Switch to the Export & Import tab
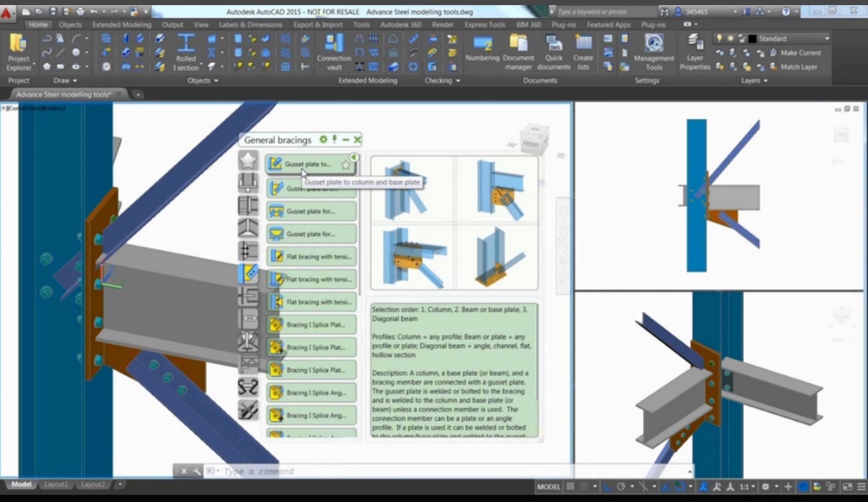 pyautogui.click(x=318, y=24)
